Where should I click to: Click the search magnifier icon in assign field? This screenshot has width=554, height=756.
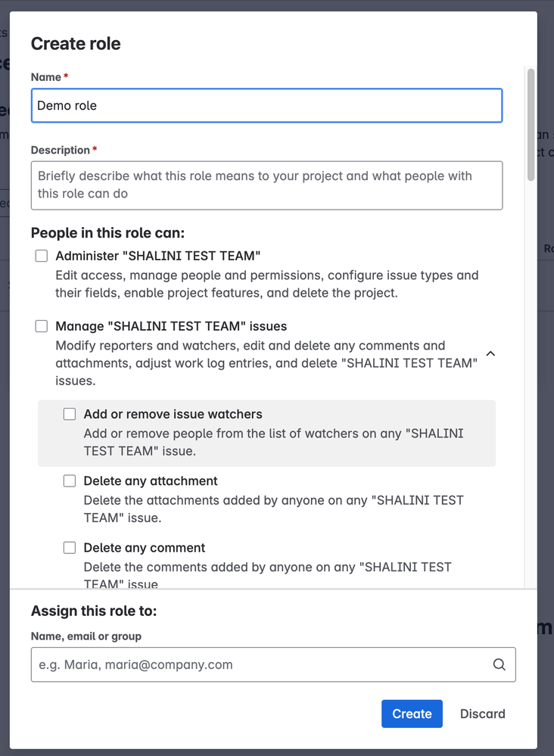tap(499, 664)
